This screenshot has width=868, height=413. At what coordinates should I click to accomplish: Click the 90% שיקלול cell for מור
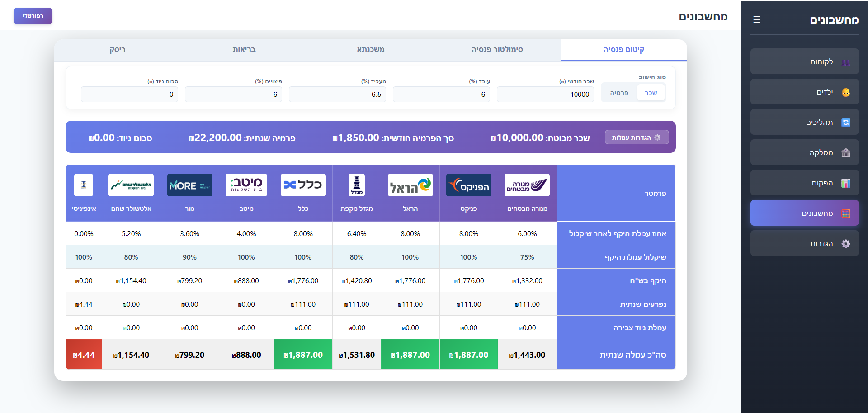pyautogui.click(x=190, y=257)
